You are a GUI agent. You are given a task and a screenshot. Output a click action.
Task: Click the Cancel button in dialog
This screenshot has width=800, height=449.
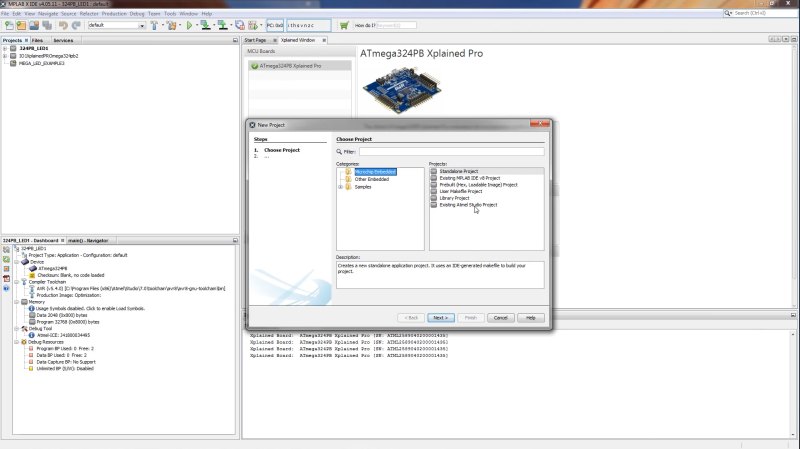click(x=501, y=318)
